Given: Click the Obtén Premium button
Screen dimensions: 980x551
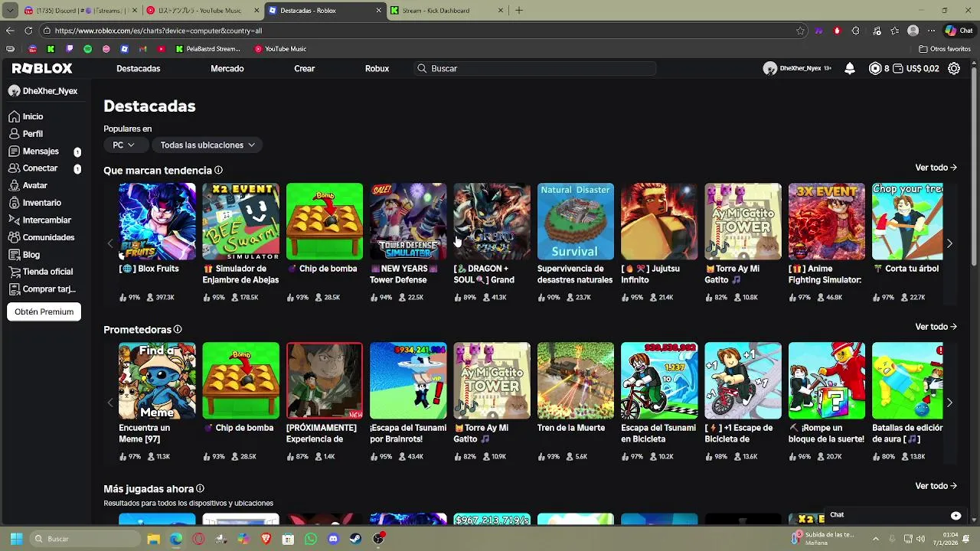Looking at the screenshot, I should [44, 311].
